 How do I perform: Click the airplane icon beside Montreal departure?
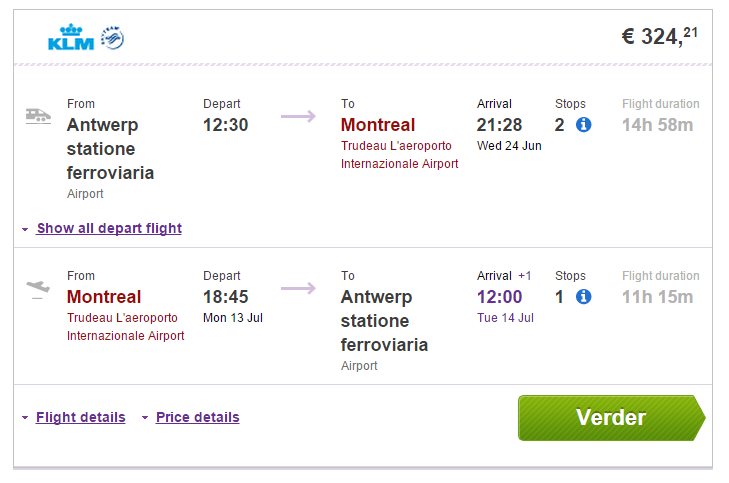(x=38, y=289)
